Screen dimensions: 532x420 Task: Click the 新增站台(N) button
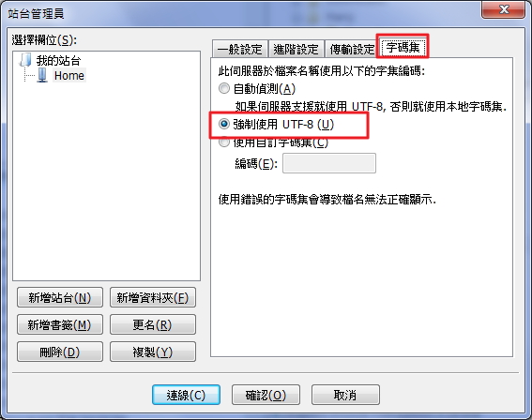[x=60, y=297]
